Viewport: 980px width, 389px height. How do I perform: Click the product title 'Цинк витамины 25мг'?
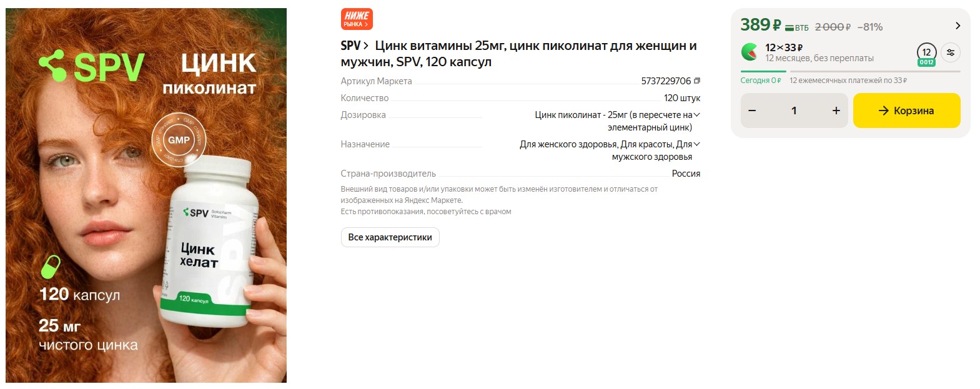[x=518, y=54]
